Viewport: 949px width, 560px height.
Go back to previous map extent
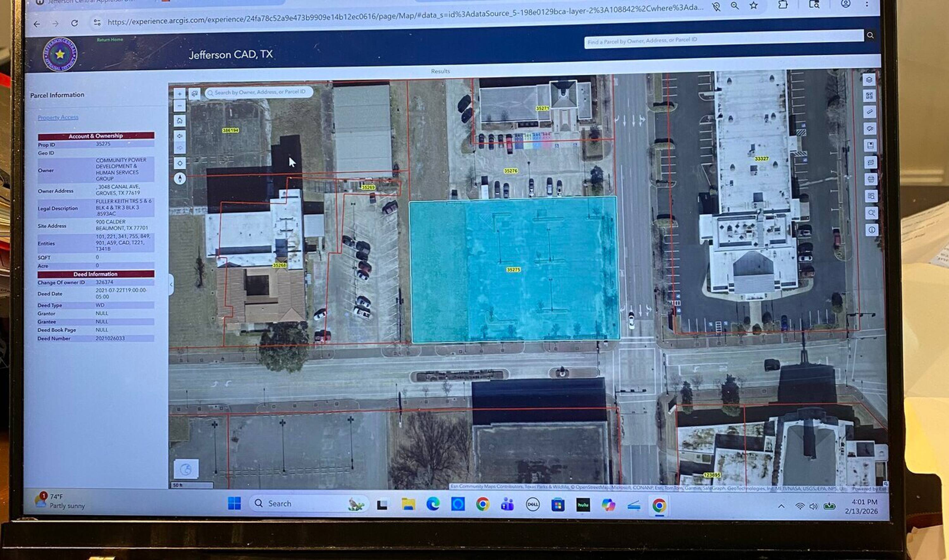pos(180,136)
